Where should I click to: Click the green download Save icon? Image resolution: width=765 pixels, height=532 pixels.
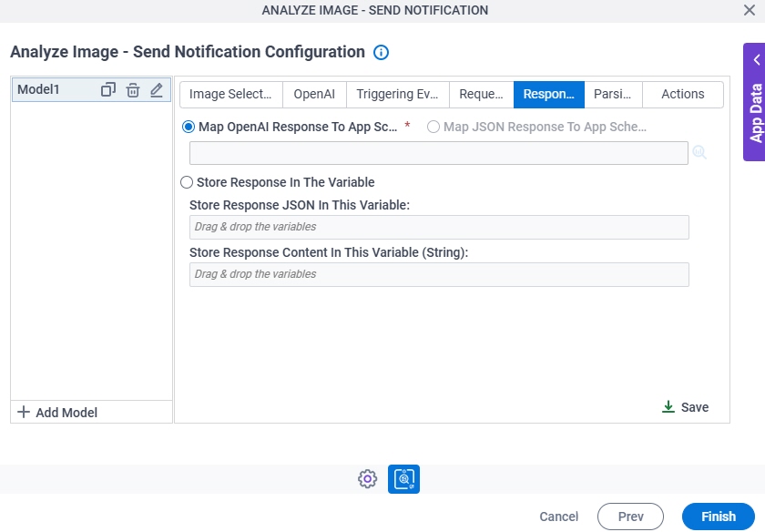(668, 407)
